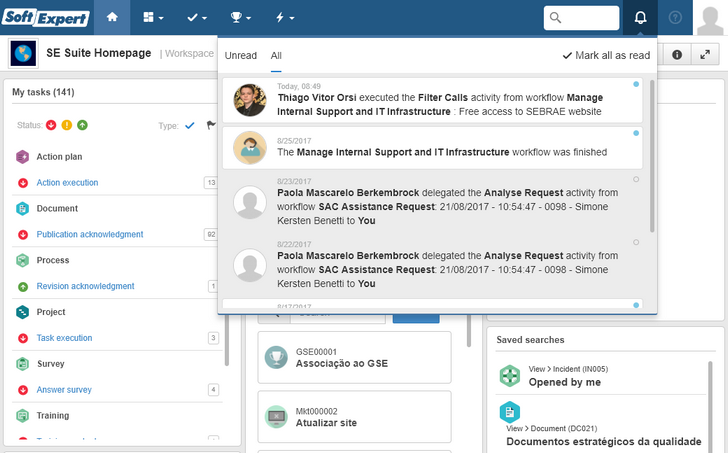This screenshot has height=453, width=728.
Task: Toggle read dot on 8/22/2017 notification
Action: tap(636, 242)
